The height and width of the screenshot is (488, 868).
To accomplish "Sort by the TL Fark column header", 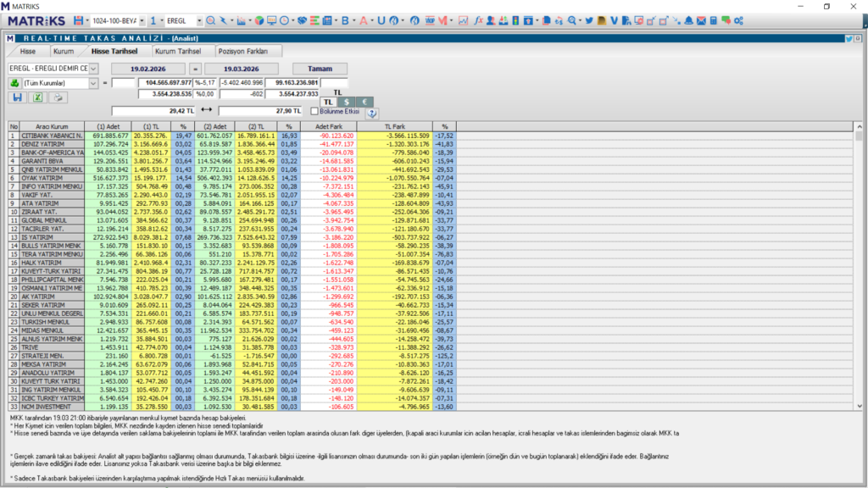I will click(395, 127).
